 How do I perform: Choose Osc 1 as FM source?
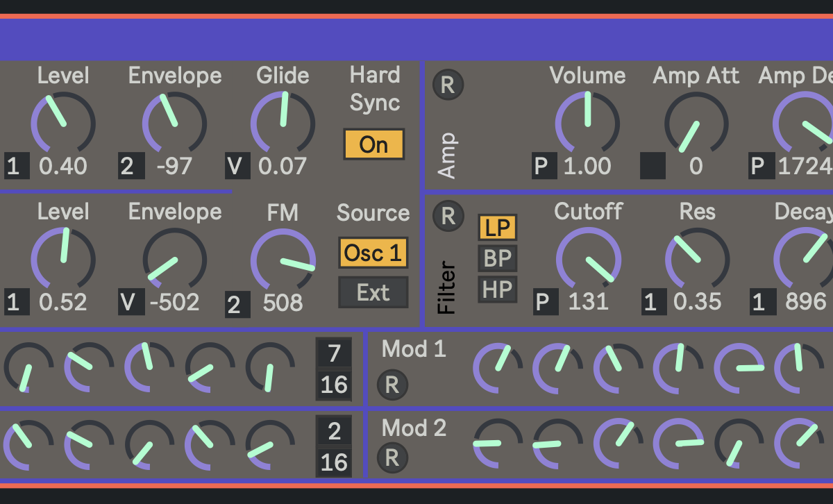click(x=373, y=253)
